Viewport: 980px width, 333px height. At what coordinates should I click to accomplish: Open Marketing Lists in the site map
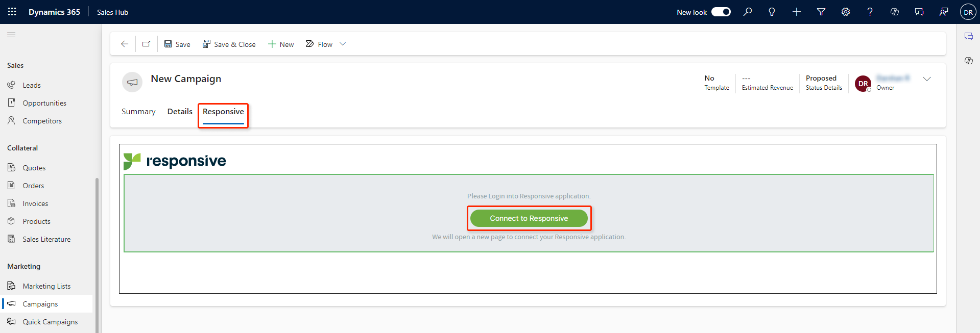(46, 286)
